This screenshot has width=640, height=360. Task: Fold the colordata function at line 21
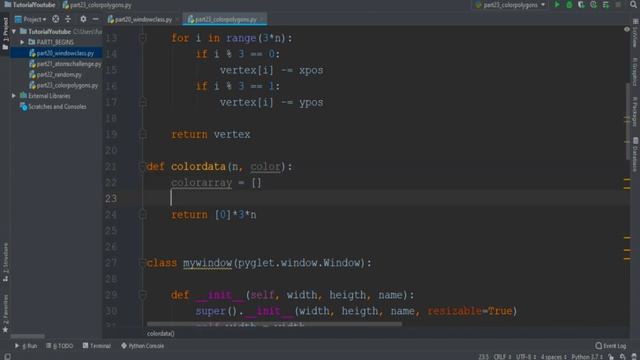click(x=142, y=167)
